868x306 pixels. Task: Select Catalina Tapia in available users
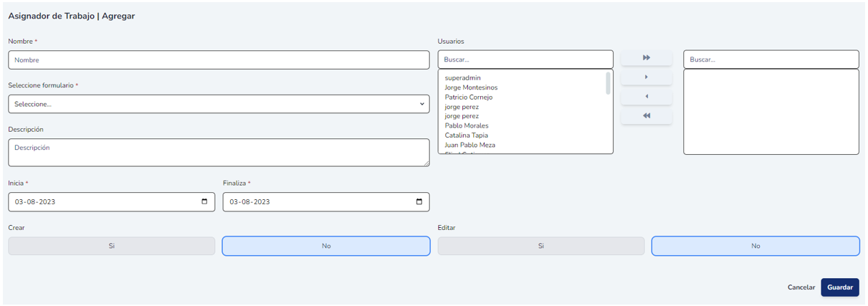coord(466,135)
